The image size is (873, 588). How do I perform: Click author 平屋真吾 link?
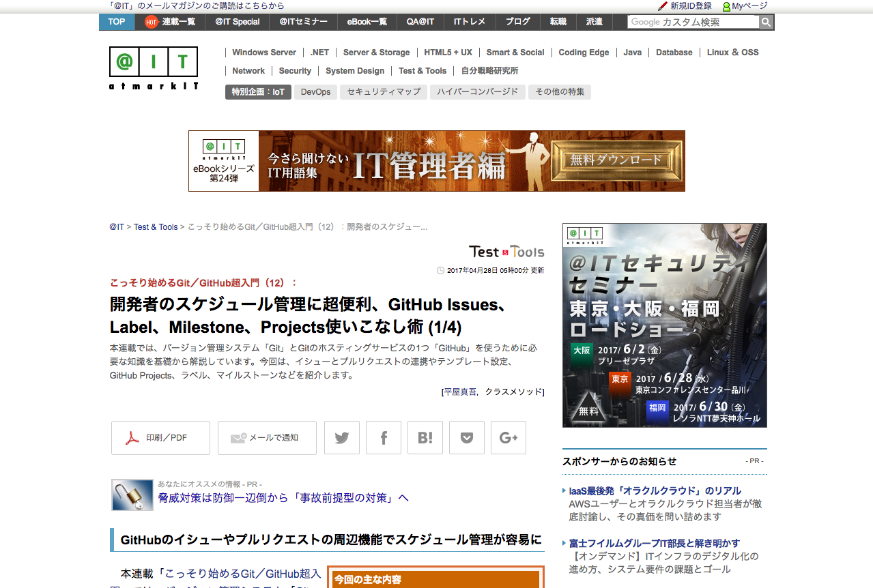[461, 392]
